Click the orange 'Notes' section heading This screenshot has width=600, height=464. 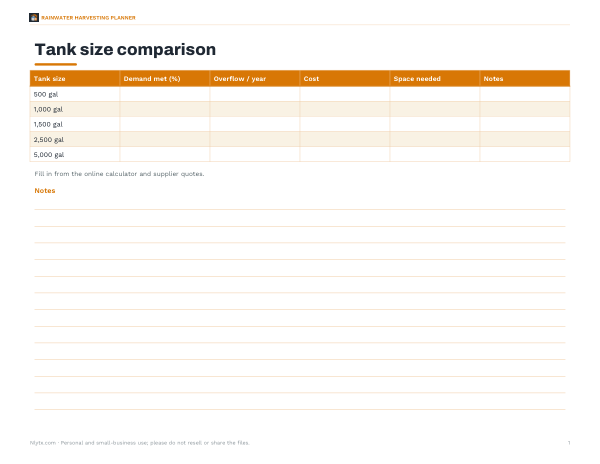[45, 190]
